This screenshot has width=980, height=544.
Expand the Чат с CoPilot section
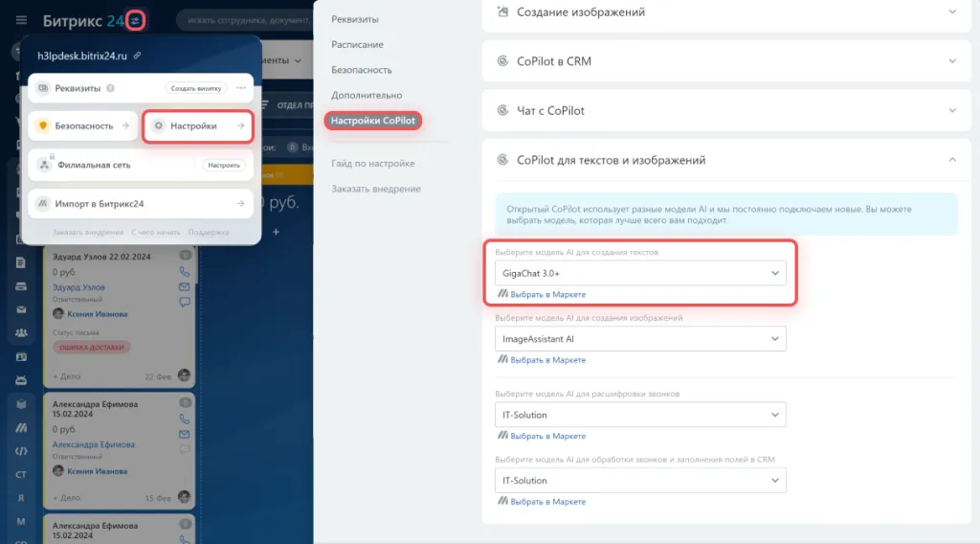point(725,110)
